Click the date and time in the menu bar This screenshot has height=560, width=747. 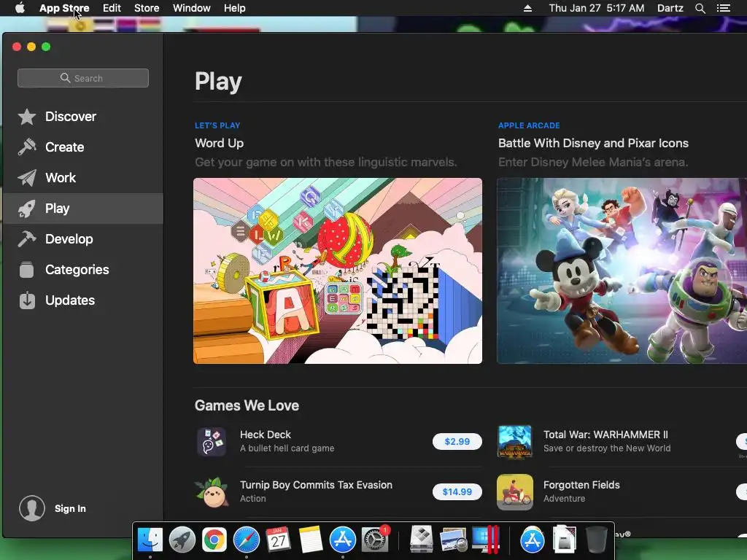point(597,8)
